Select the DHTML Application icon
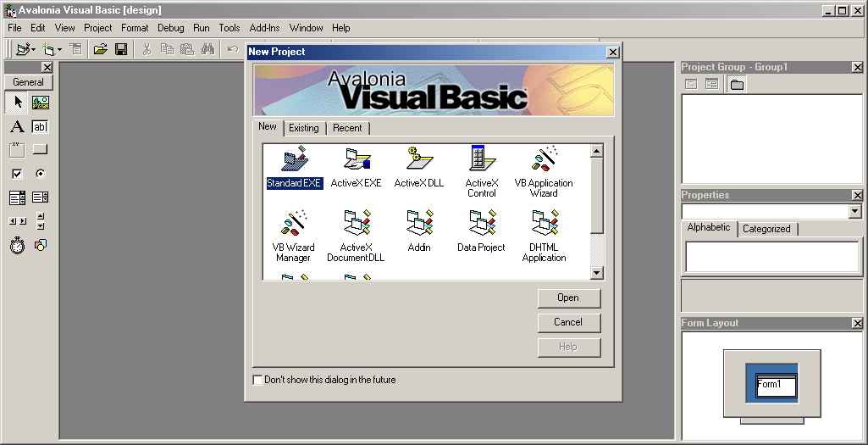 point(544,225)
